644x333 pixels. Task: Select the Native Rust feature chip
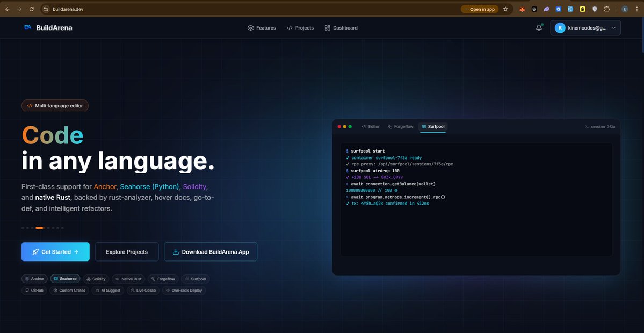click(x=128, y=279)
